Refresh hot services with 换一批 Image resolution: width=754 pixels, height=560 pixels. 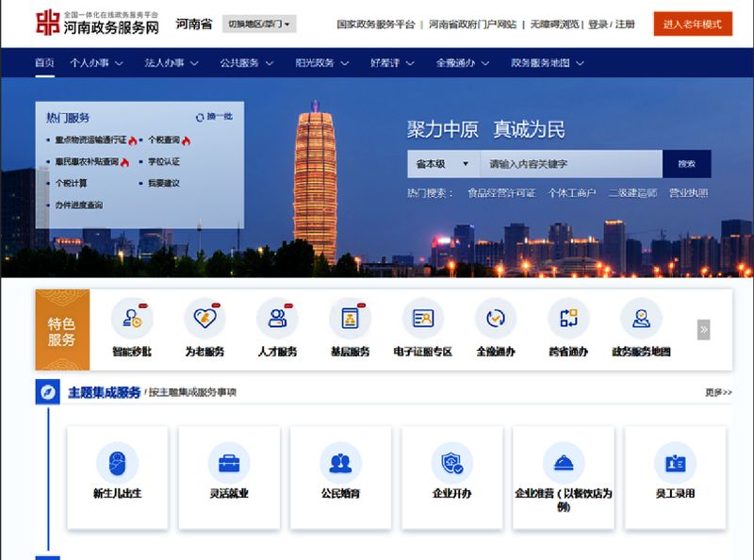coord(214,117)
